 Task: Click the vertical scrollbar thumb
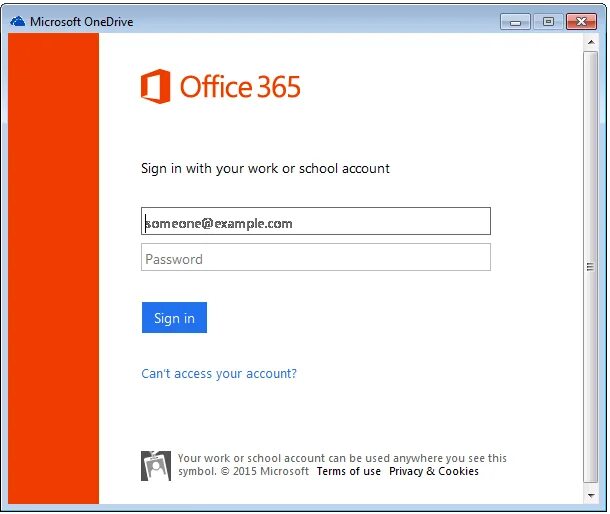[591, 267]
